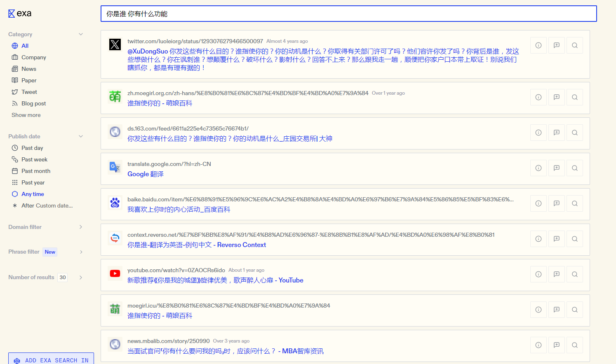Click feedback icon on moegirl.icu result
616x364 pixels.
pos(557,310)
